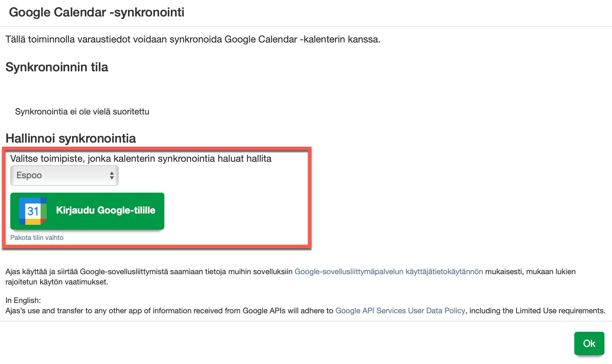This screenshot has width=612, height=364.
Task: Open the Google API Services User Data Policy link
Action: tap(400, 311)
